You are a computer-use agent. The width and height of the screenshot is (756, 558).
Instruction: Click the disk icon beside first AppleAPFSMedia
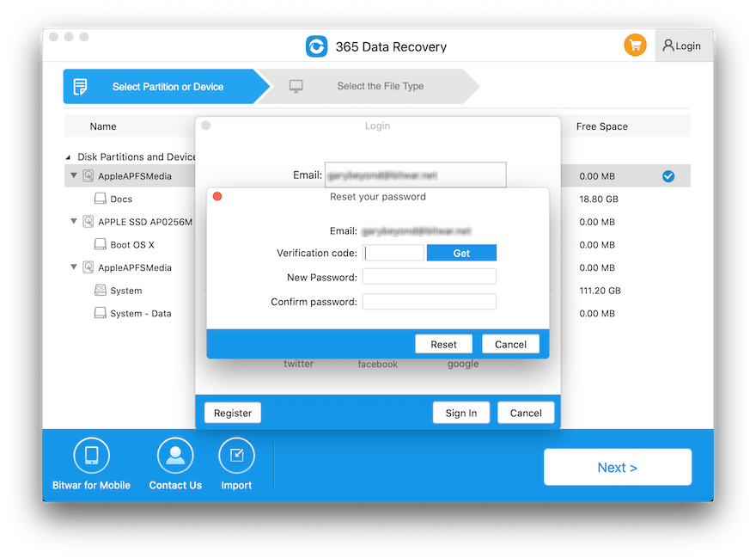tap(88, 175)
